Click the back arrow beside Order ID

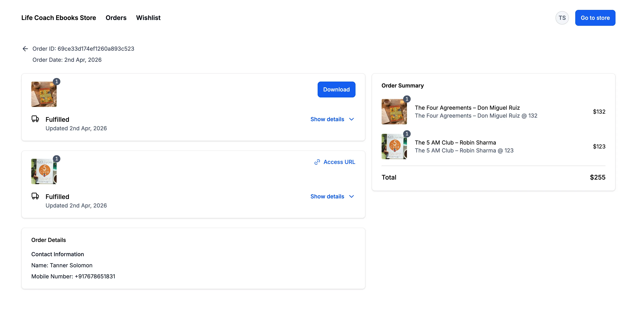(25, 49)
